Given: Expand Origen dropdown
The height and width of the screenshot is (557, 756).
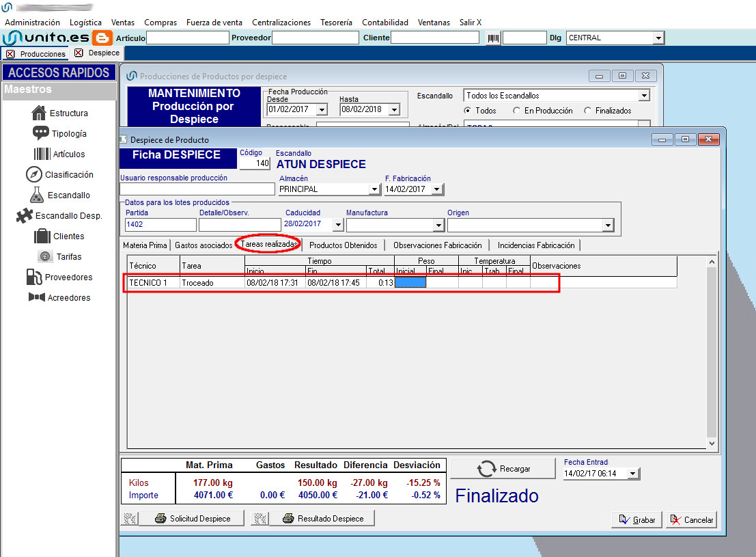Looking at the screenshot, I should [x=608, y=225].
